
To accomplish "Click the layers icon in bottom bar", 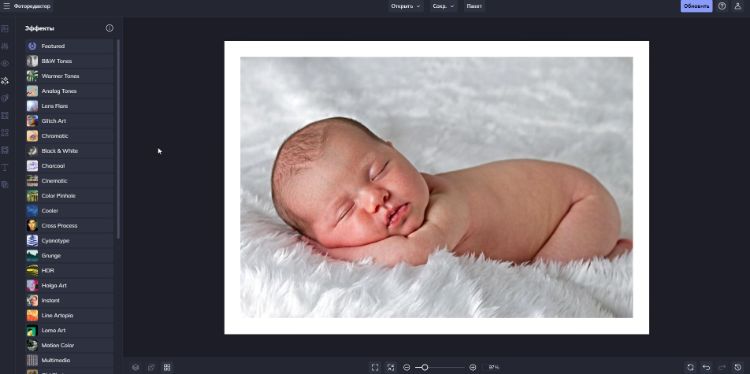I will click(x=136, y=367).
